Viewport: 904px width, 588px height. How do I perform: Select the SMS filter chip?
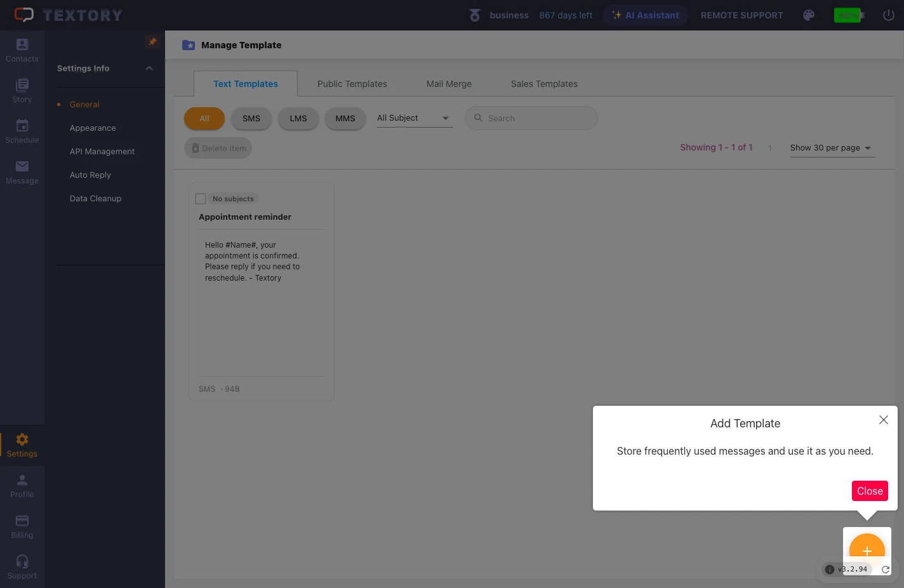251,119
